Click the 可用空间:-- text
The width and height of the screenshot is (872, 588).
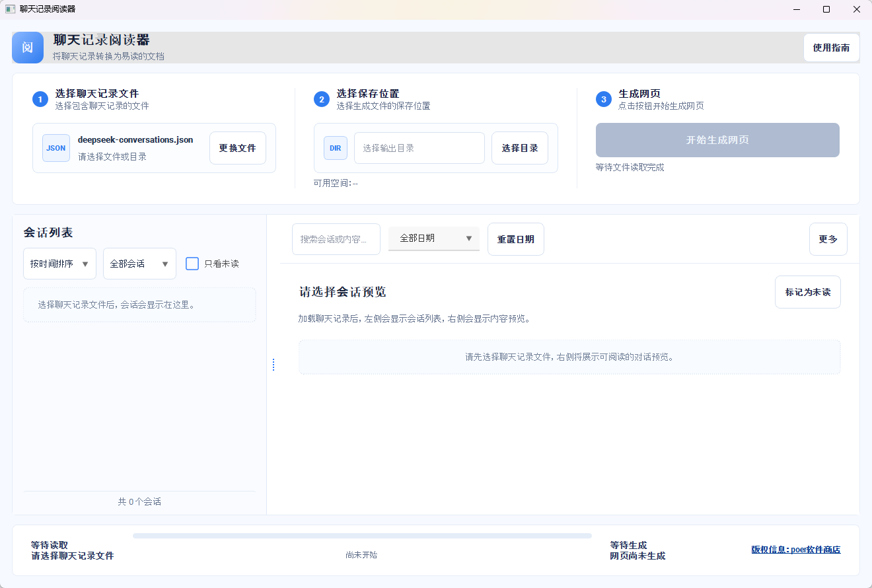(336, 183)
